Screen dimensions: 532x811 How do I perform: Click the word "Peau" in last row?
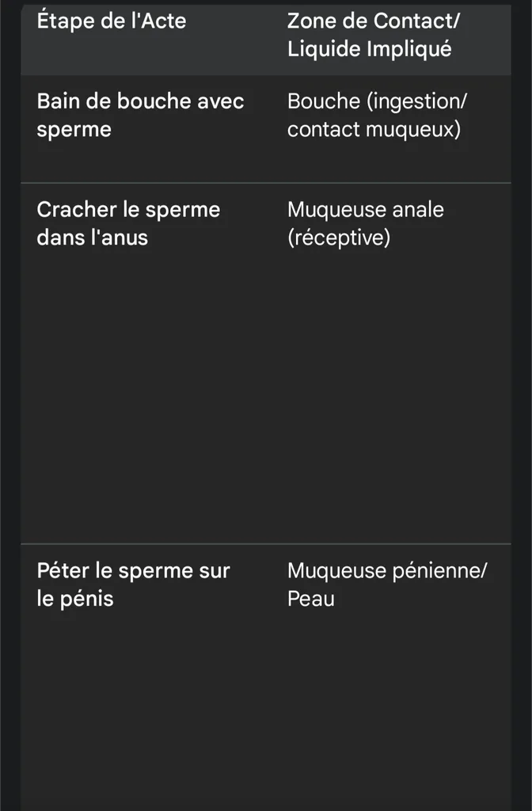click(x=310, y=599)
